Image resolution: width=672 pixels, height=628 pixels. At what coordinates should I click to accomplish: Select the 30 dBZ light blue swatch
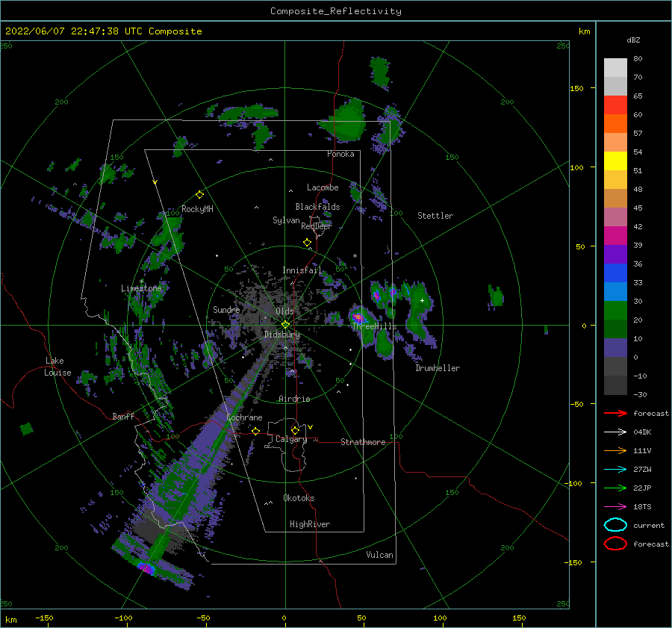(615, 291)
